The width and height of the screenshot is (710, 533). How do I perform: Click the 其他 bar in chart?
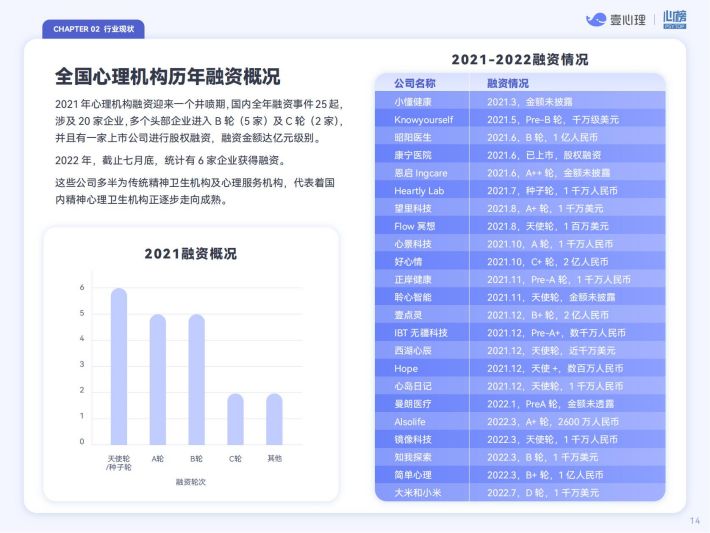tap(274, 419)
